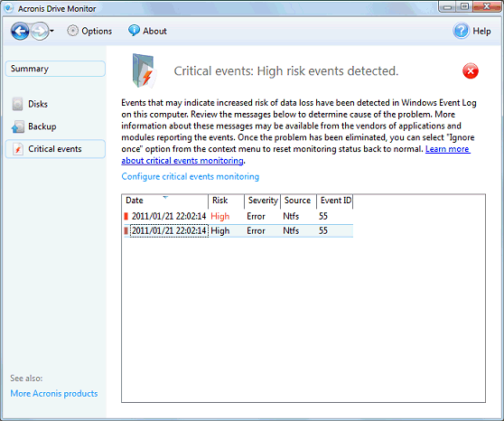Click High risk in second row
504x421 pixels.
(220, 231)
